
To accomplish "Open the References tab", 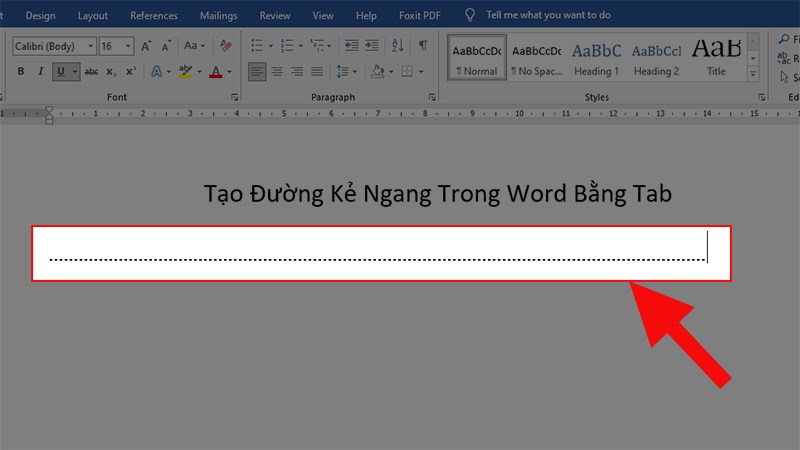I will click(154, 16).
